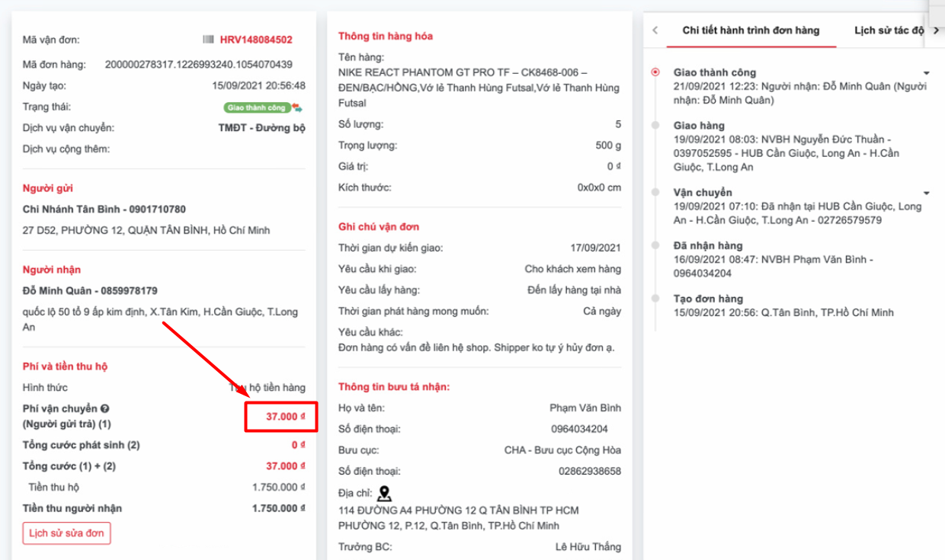
Task: Click the left chevron of the tab bar
Action: 655,30
